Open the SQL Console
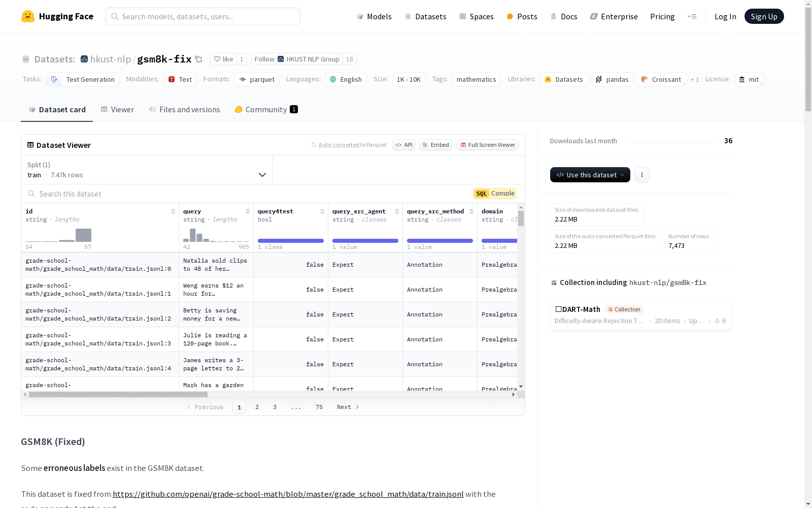The width and height of the screenshot is (812, 508). click(495, 194)
